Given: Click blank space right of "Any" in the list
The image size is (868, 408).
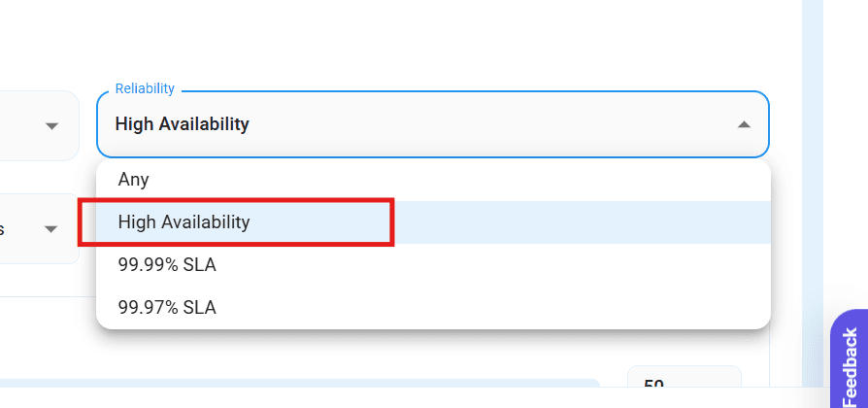Looking at the screenshot, I should pyautogui.click(x=485, y=180).
